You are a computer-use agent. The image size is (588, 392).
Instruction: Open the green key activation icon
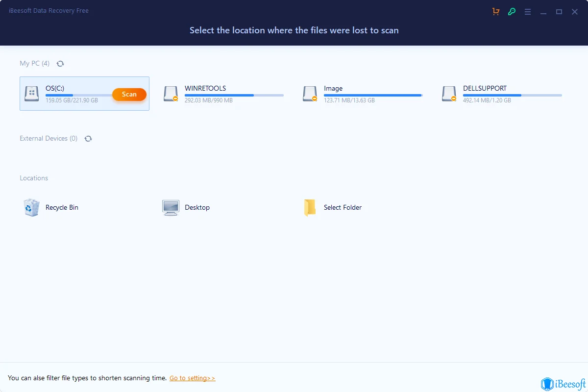tap(512, 11)
